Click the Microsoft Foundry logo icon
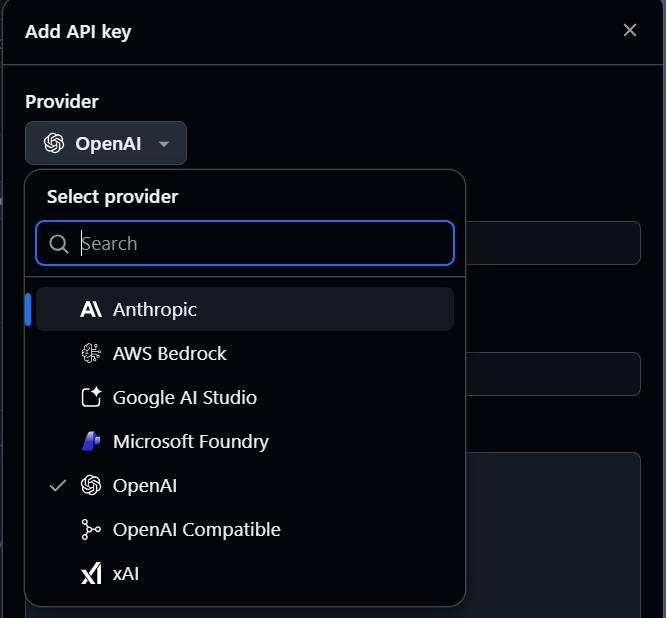The height and width of the screenshot is (618, 666). [91, 441]
